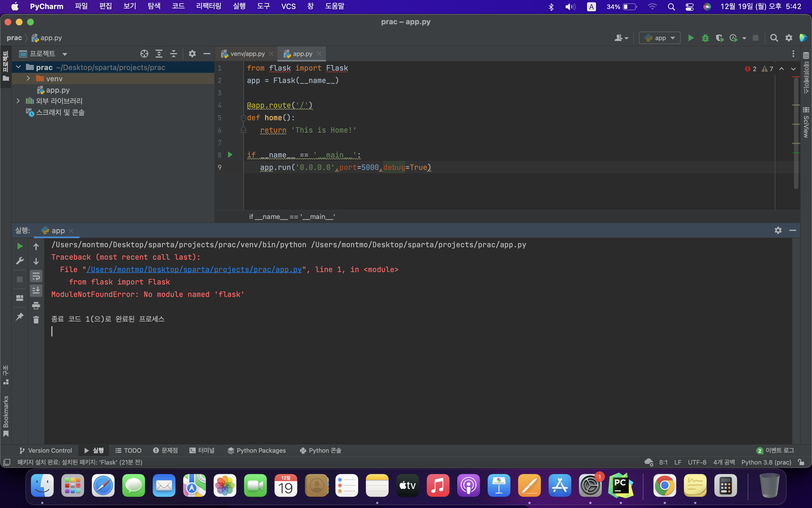The width and height of the screenshot is (812, 508).
Task: Click the UTF-8 encoding widget
Action: [x=697, y=462]
